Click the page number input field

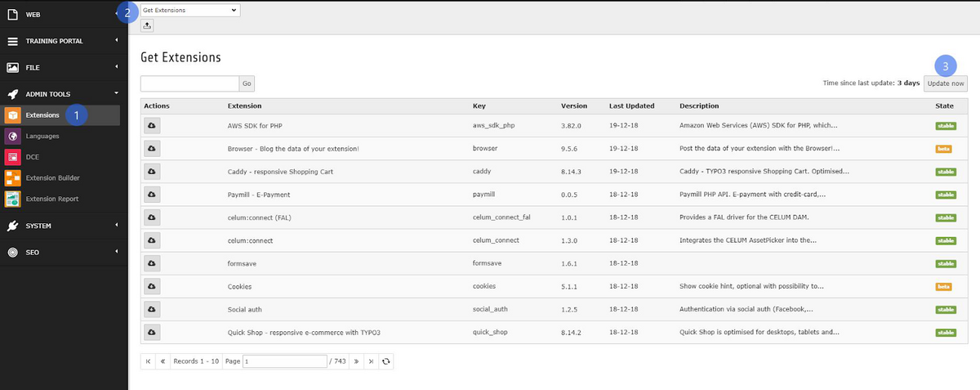[284, 361]
